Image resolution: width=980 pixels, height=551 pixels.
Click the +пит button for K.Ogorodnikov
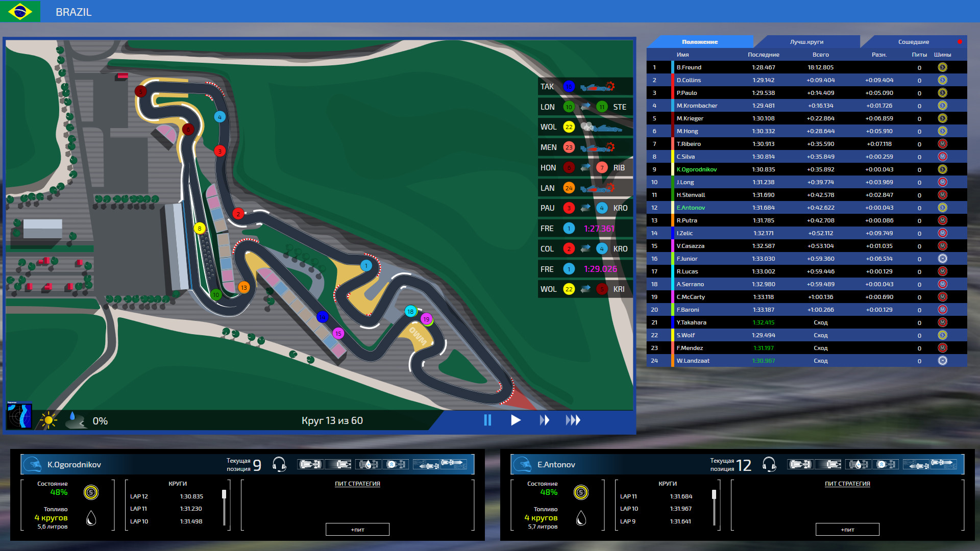(357, 529)
